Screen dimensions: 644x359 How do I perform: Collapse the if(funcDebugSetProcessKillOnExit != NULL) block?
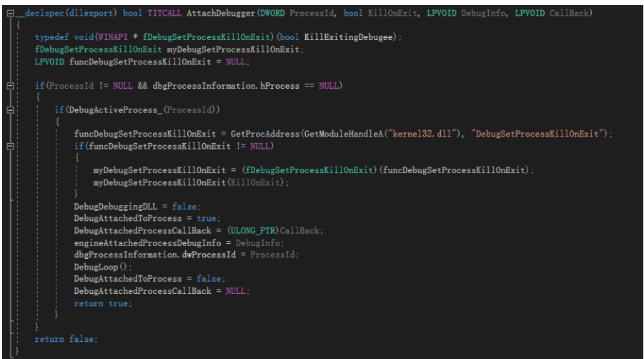pos(11,146)
